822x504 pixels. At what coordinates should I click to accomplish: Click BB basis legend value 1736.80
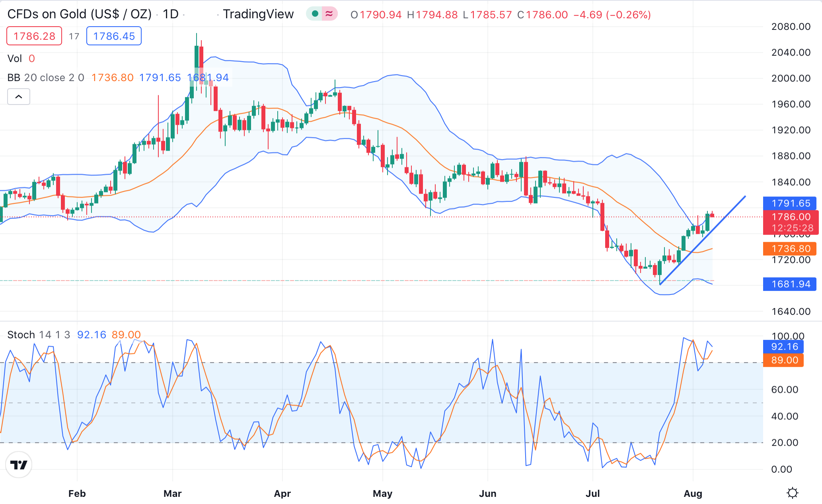point(113,78)
